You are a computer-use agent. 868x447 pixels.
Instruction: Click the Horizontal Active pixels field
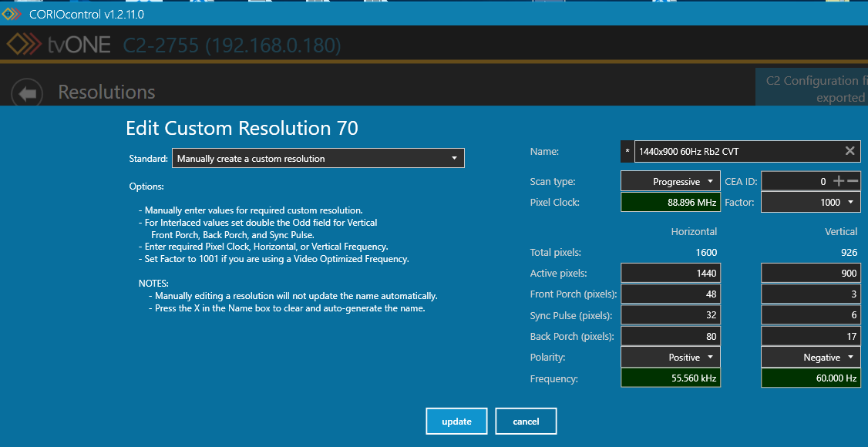tap(670, 273)
